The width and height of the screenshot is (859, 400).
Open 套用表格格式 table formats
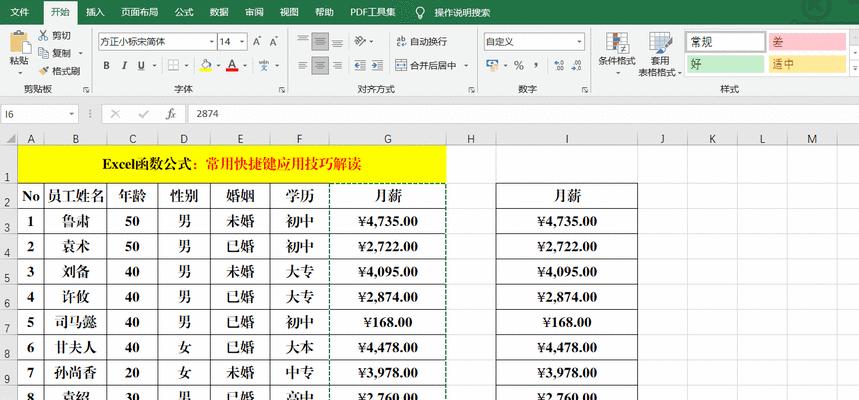[x=660, y=54]
